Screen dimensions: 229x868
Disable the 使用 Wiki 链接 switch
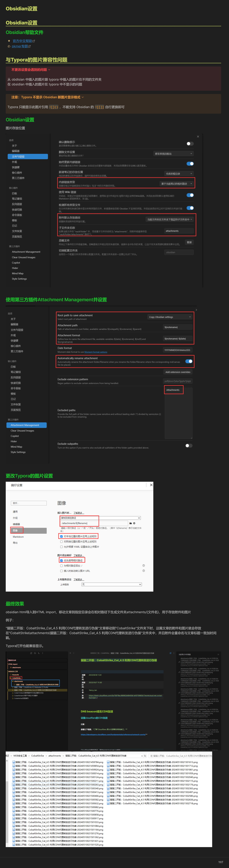coord(190,195)
